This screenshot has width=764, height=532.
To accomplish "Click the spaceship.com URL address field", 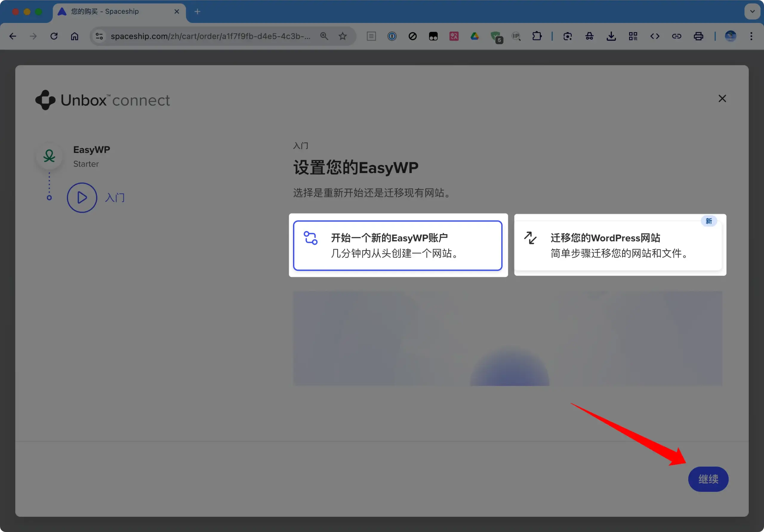I will [211, 36].
